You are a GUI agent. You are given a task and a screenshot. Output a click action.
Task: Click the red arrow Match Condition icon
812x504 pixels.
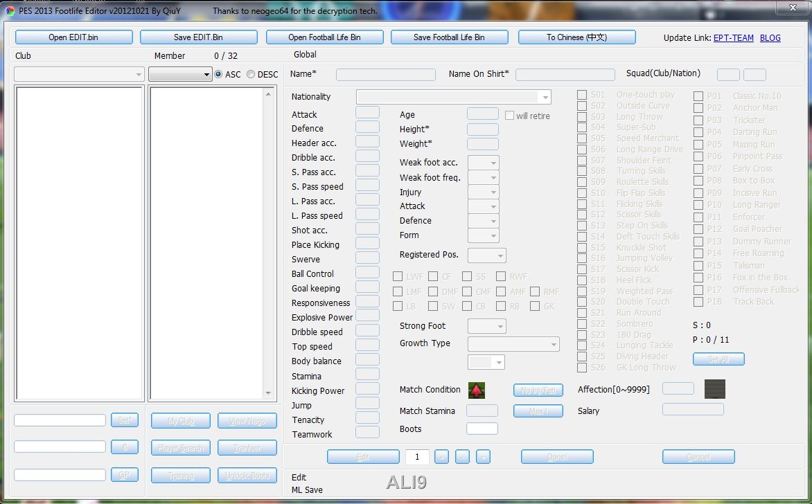click(477, 390)
